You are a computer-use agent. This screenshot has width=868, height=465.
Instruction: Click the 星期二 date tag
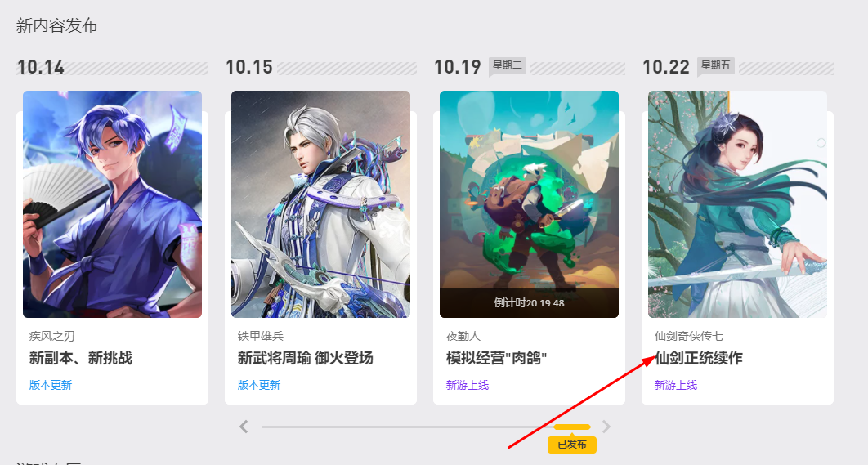[x=507, y=66]
